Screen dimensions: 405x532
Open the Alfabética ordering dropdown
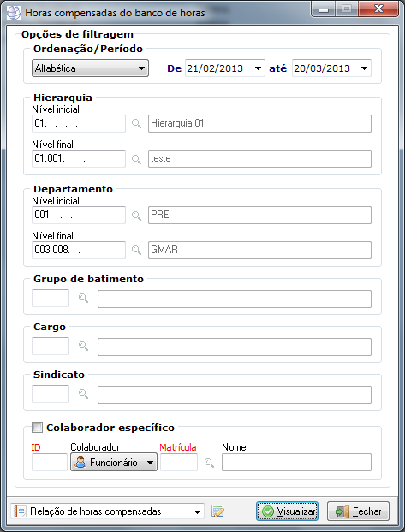coord(91,68)
